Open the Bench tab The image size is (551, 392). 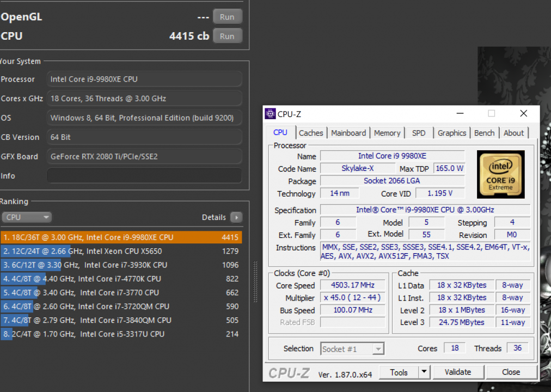click(x=484, y=133)
